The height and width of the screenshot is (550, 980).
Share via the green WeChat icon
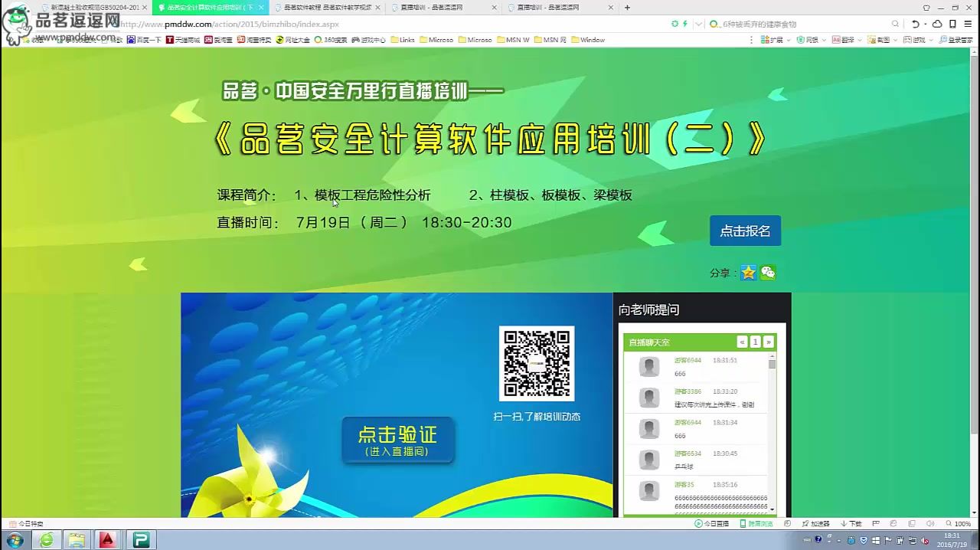coord(768,273)
